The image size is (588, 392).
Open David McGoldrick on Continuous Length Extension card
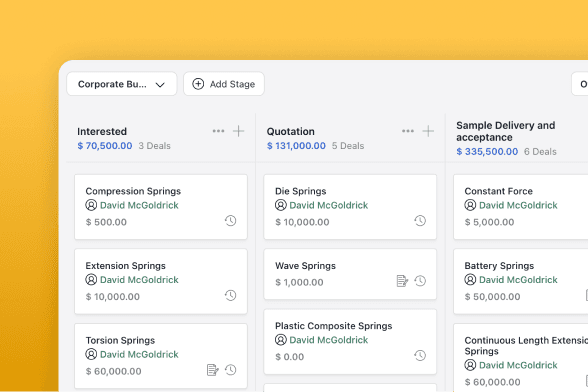point(518,365)
